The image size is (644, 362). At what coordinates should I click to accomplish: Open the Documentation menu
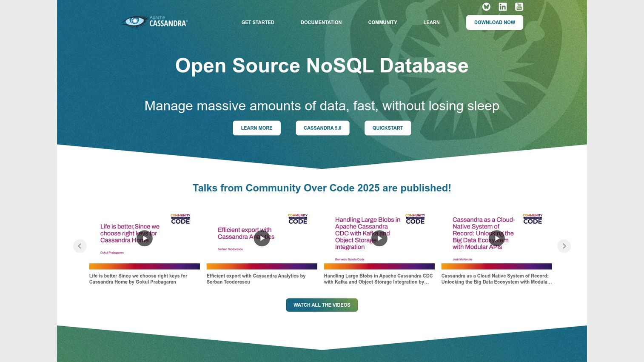(321, 23)
